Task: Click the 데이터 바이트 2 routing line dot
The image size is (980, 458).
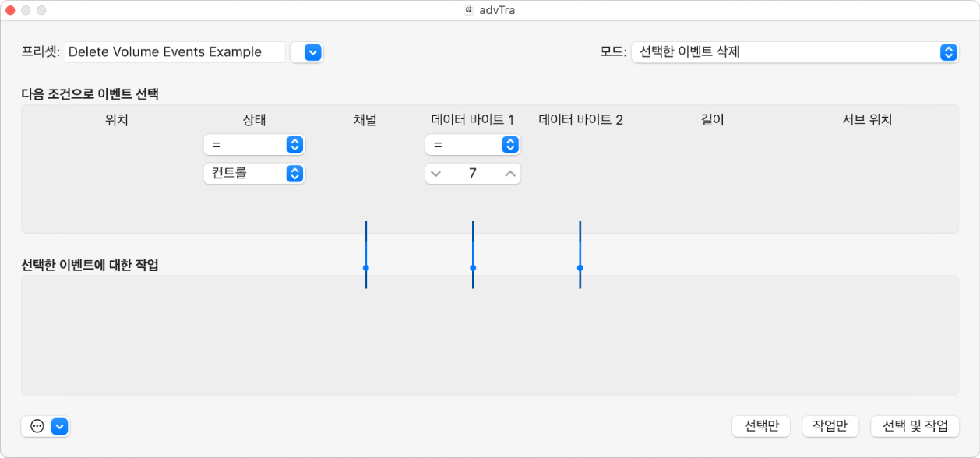Action: pos(580,267)
